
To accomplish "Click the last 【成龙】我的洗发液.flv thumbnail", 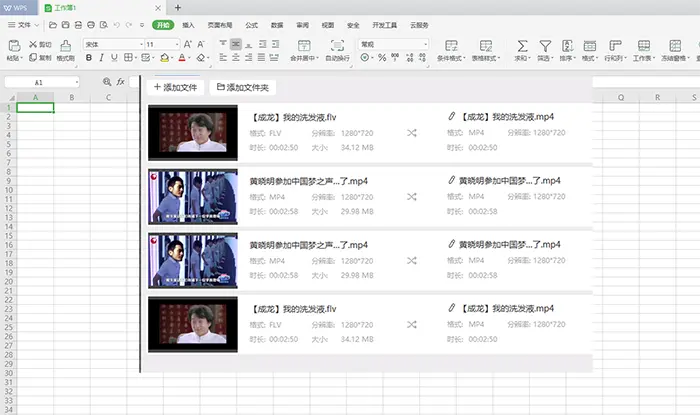I will 193,324.
